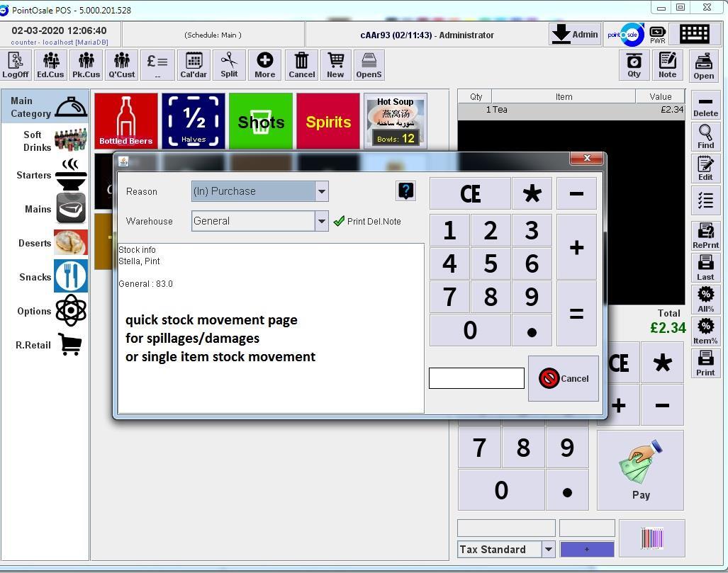Screen dimensions: 728x573
Task: Tap digit 5 on dialog keypad
Action: (491, 263)
